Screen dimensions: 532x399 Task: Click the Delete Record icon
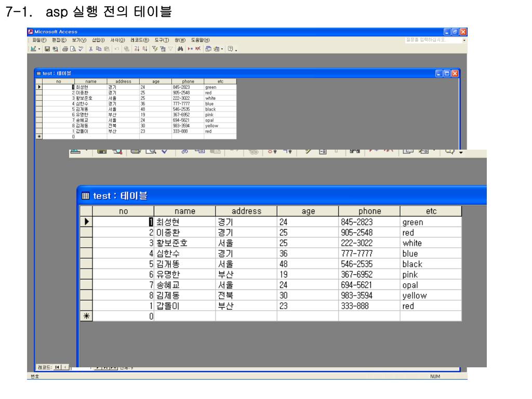(x=198, y=49)
